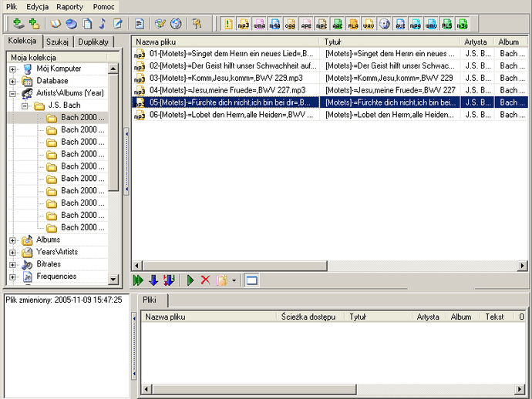
Task: Open the dropdown arrow beside paste folders icon
Action: (234, 280)
